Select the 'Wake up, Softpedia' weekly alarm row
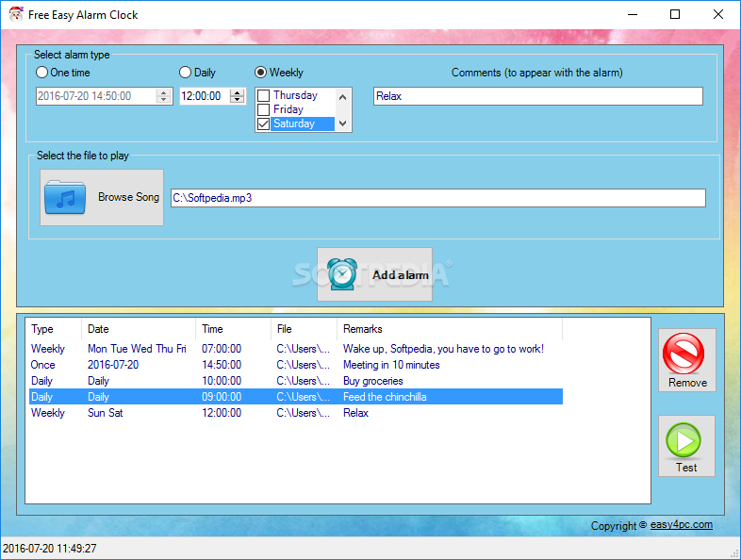The image size is (741, 560). pyautogui.click(x=296, y=349)
